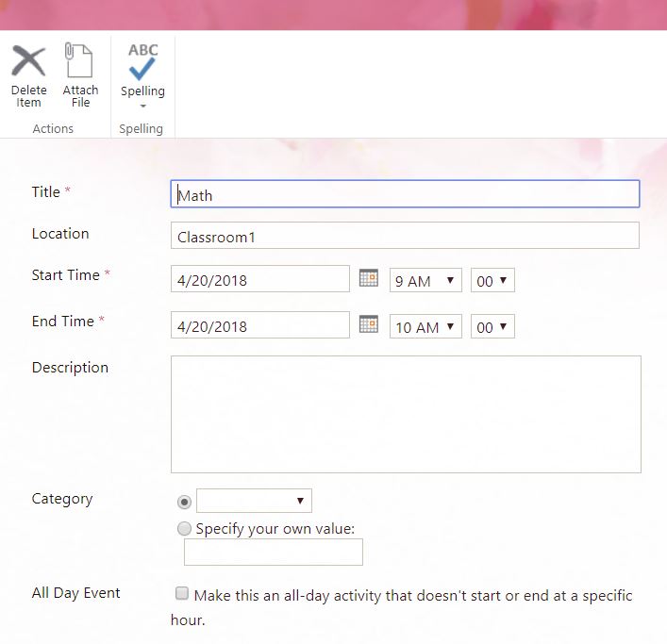
Task: Click the all-day activity description text
Action: point(402,607)
